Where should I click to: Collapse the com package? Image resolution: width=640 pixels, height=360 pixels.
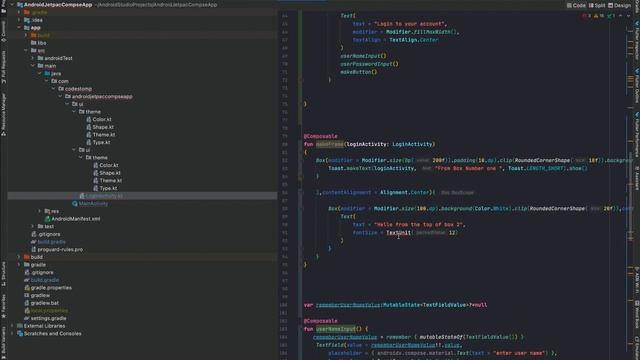pyautogui.click(x=47, y=81)
